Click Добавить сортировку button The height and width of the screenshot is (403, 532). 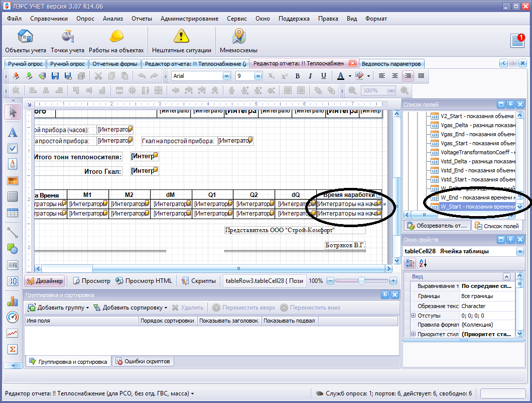point(130,308)
